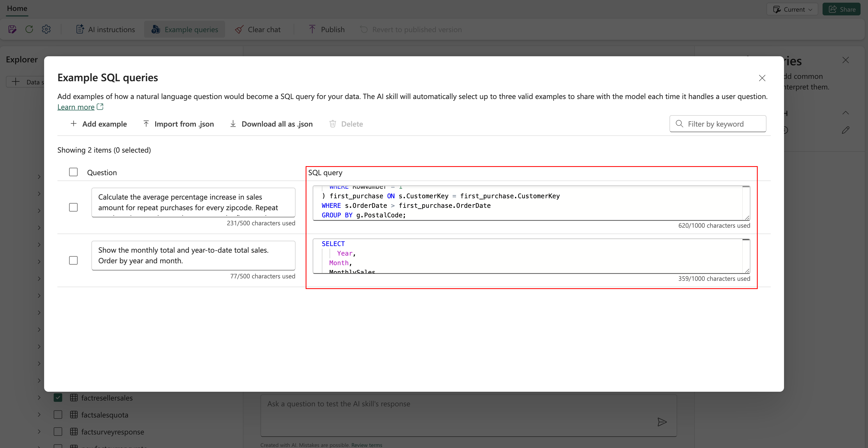The image size is (868, 448).
Task: Uncheck the factresellersales table checkbox
Action: (x=58, y=398)
